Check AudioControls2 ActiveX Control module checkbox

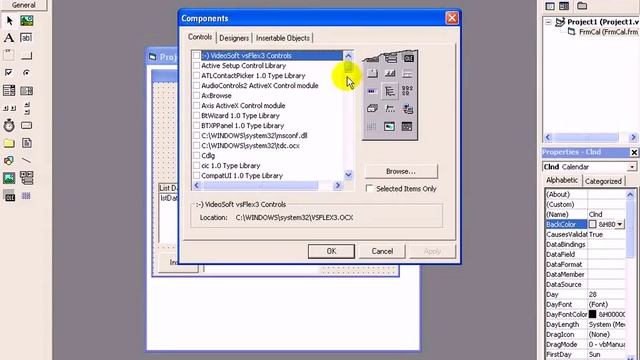coord(196,85)
